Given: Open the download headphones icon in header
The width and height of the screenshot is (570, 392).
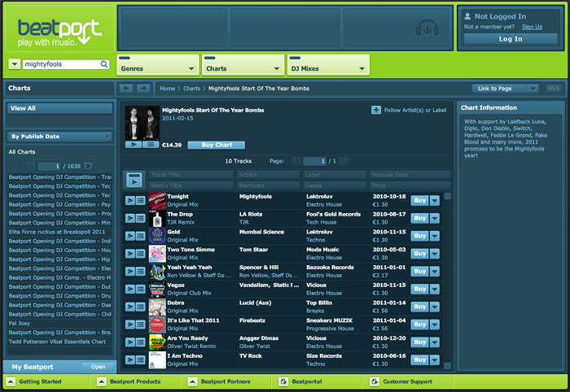Looking at the screenshot, I should pyautogui.click(x=427, y=28).
